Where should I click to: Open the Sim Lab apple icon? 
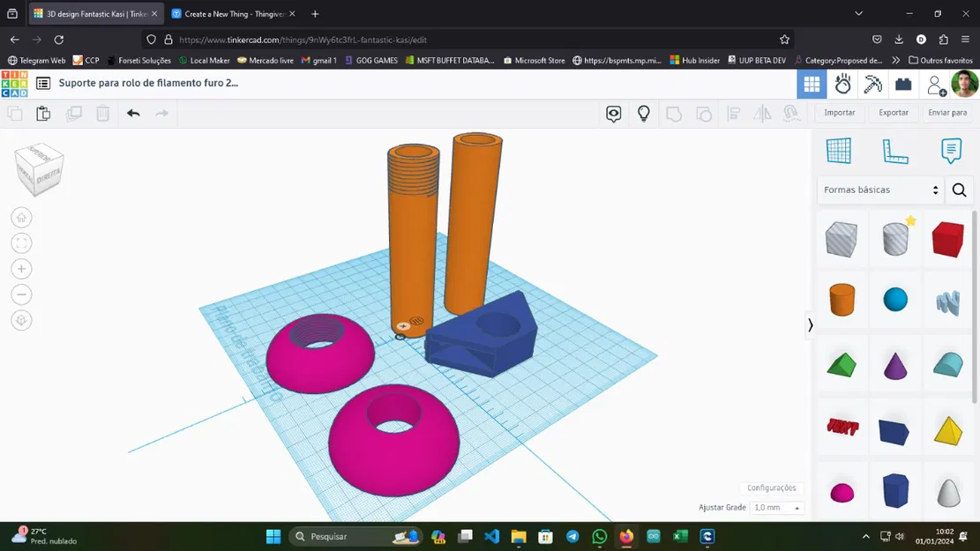(842, 84)
